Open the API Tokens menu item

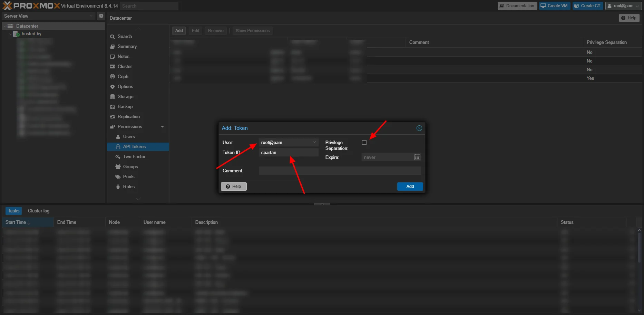coord(138,147)
